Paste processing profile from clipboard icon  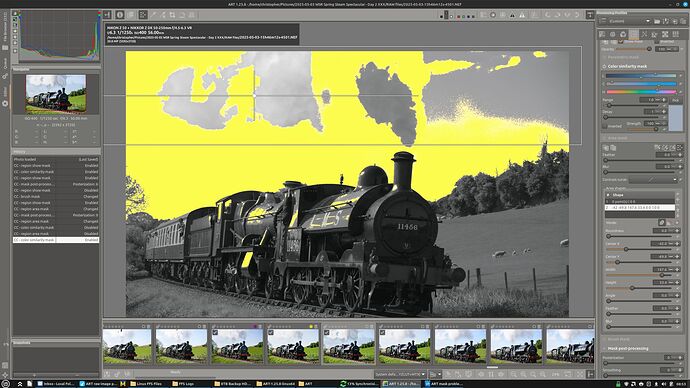pyautogui.click(x=683, y=21)
